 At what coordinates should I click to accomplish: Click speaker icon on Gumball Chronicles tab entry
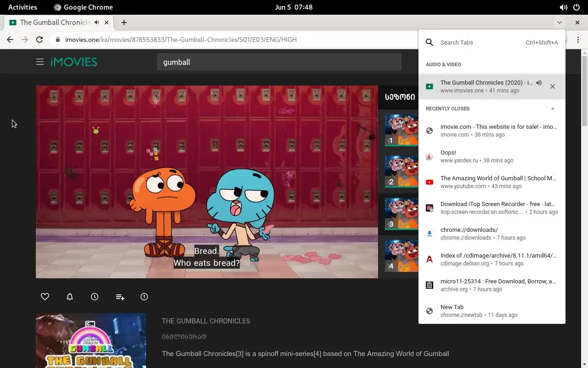[x=539, y=83]
